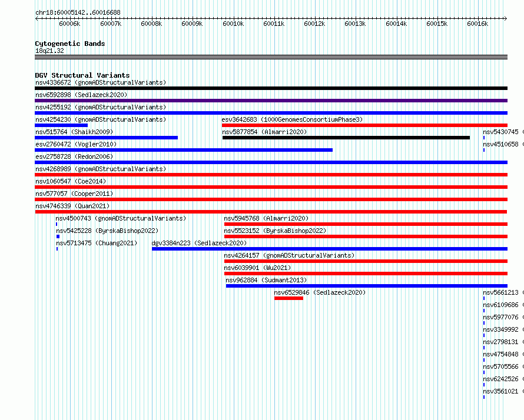Open nsv4500743 (gnomADStructuralVariants) label
524x420 pixels.
121,218
